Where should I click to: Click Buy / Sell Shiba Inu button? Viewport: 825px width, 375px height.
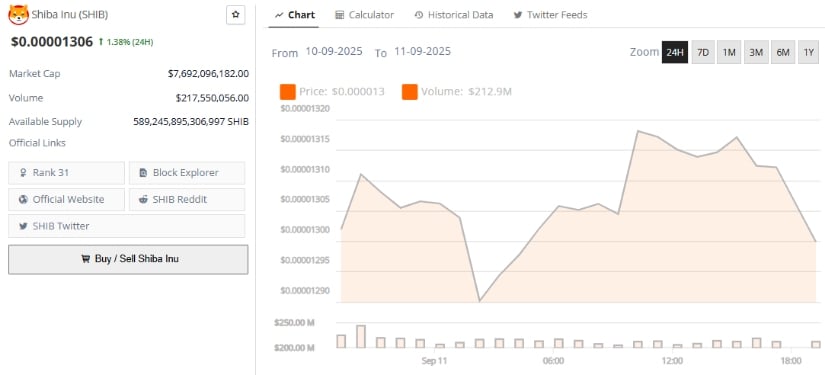(128, 259)
